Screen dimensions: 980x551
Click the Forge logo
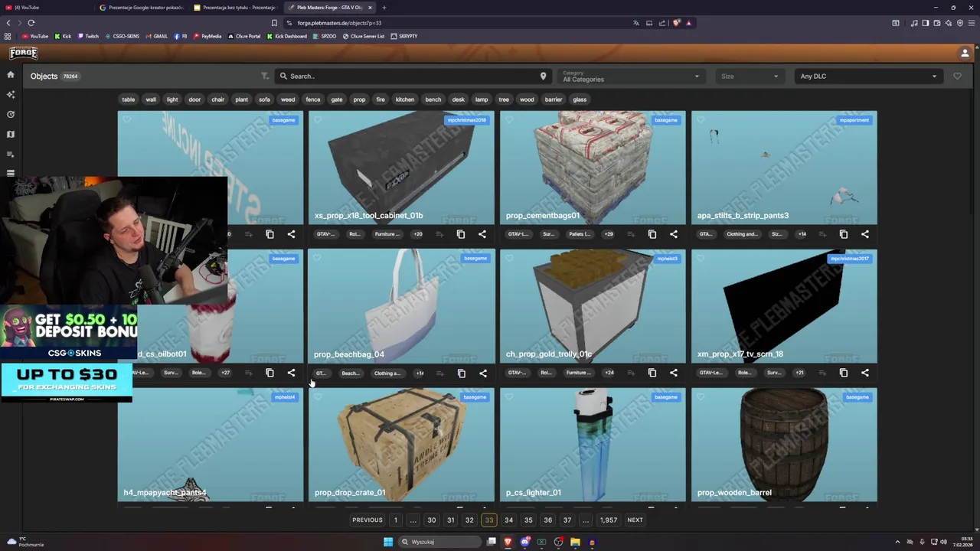point(23,53)
